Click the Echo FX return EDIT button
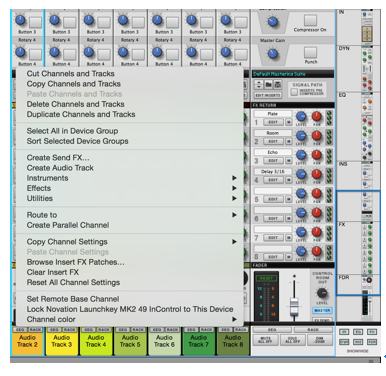Viewport: 386px width, 376px height. pyautogui.click(x=273, y=161)
